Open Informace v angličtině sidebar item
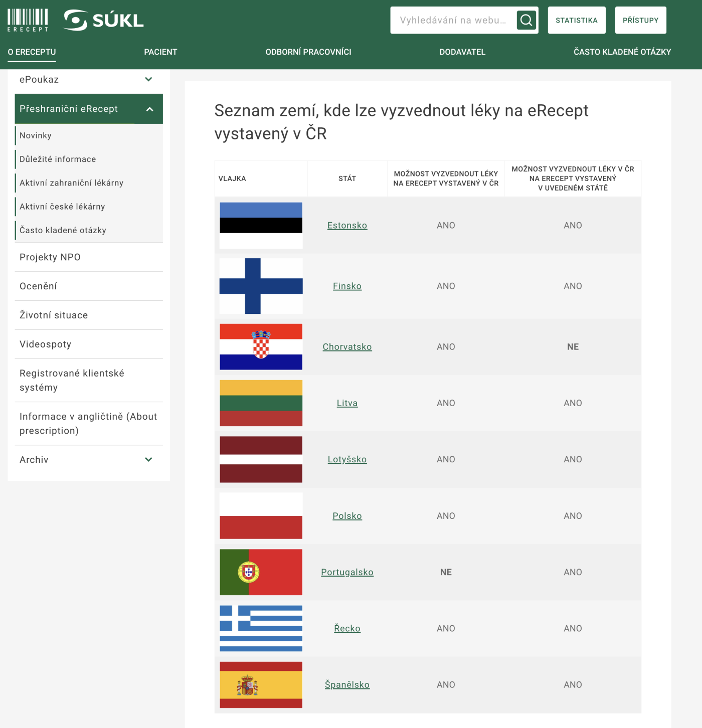 88,423
